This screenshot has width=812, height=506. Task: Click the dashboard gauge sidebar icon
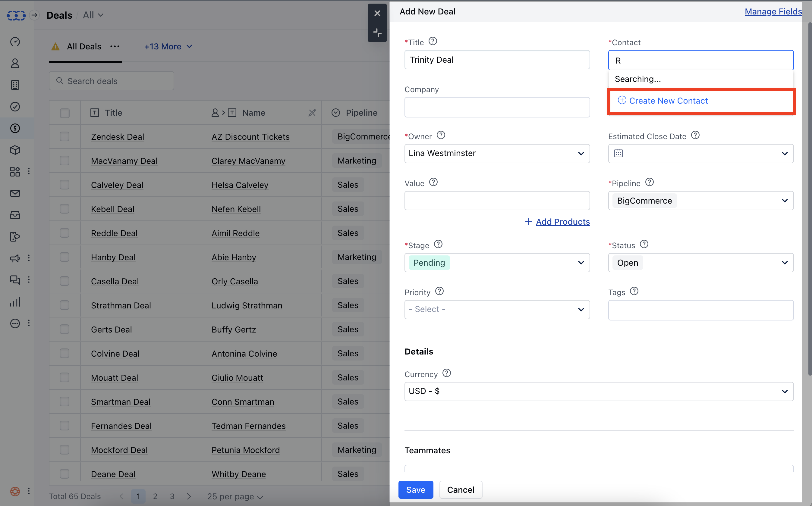[x=15, y=42]
